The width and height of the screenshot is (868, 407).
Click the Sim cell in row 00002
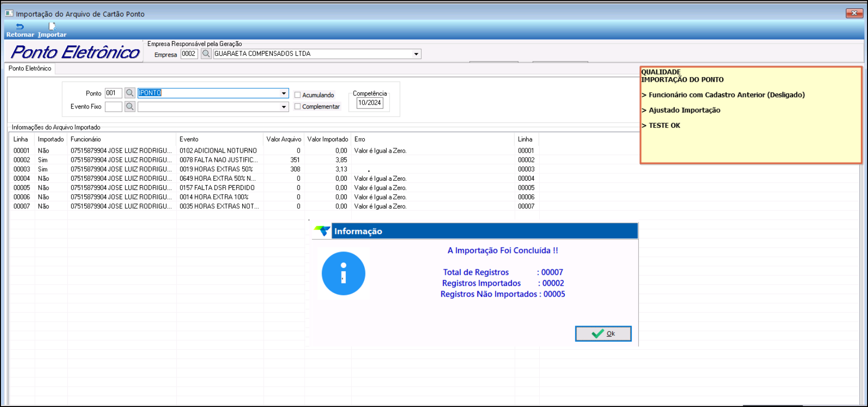click(x=43, y=160)
